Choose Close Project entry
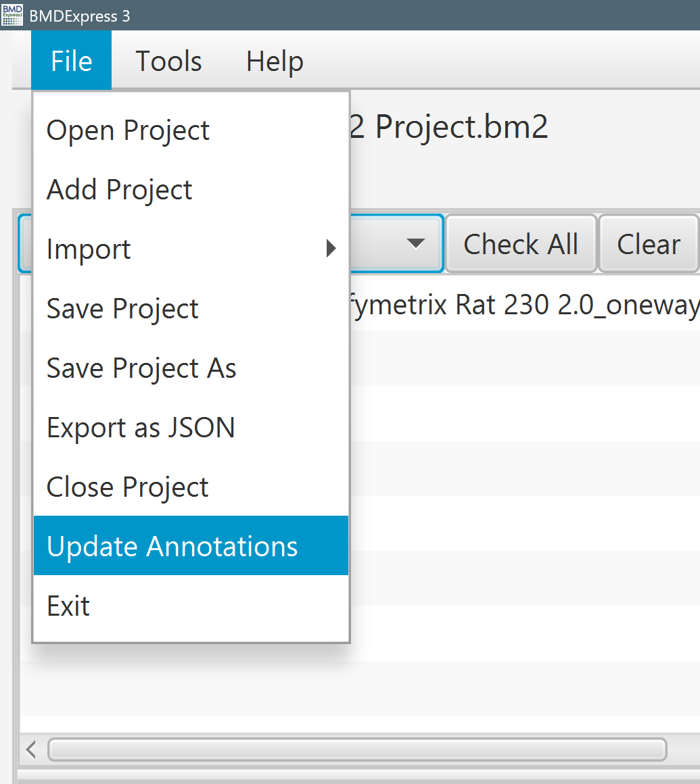Image resolution: width=700 pixels, height=784 pixels. tap(191, 487)
